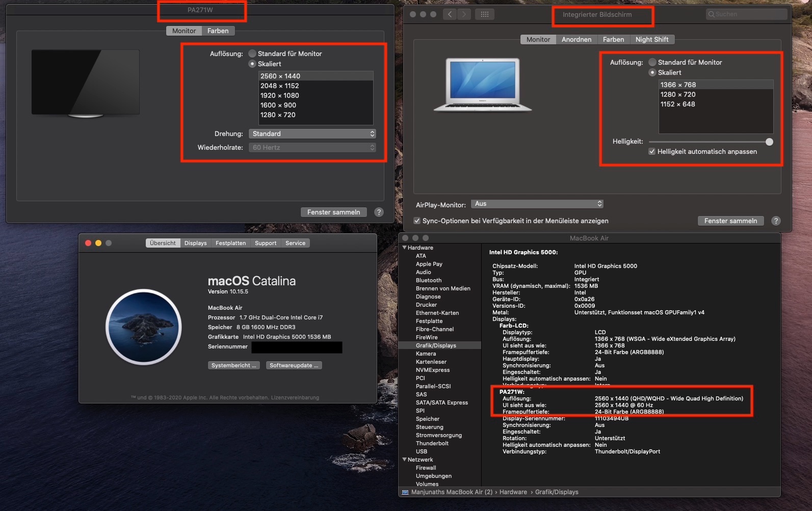The height and width of the screenshot is (511, 812).
Task: Open the Anordnen tab
Action: click(577, 40)
